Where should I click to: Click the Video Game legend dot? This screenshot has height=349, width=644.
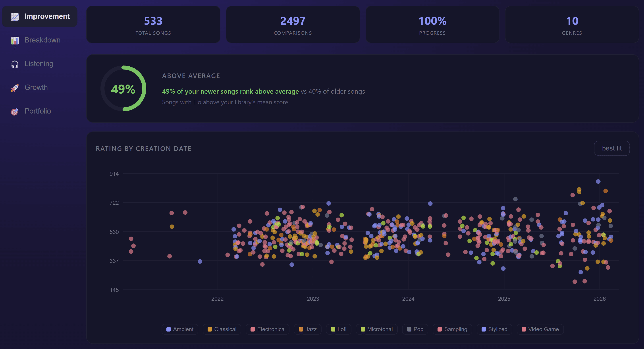524,329
